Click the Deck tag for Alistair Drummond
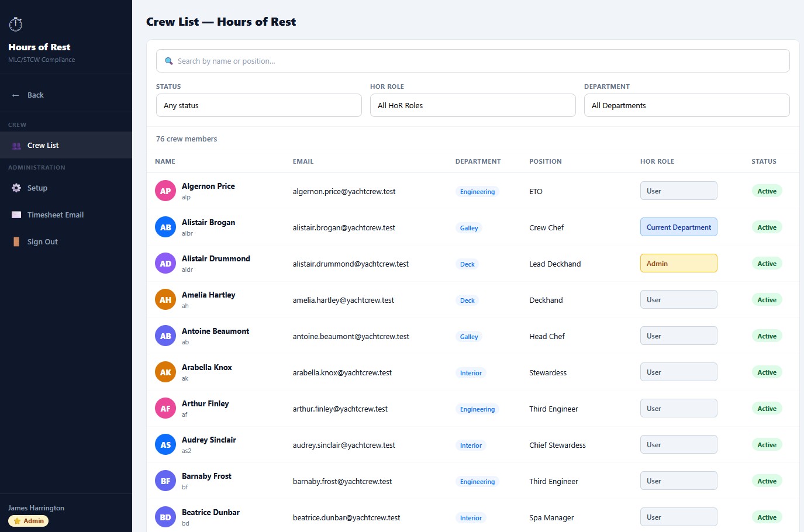Viewport: 804px width, 532px height. pyautogui.click(x=467, y=264)
